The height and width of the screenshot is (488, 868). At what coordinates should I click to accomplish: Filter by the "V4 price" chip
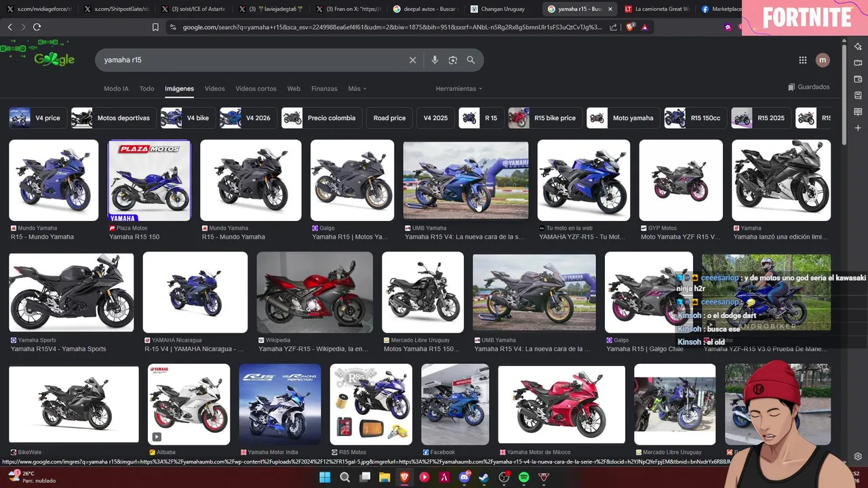[38, 118]
